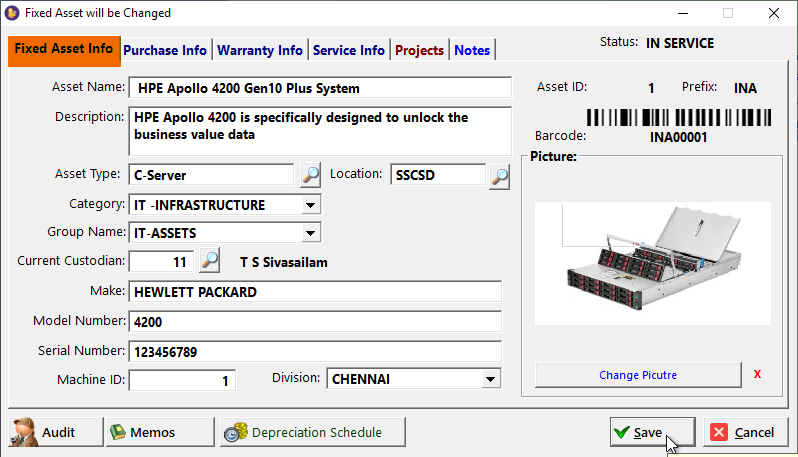Click the Machine ID field
Screen dimensions: 798x457
pyautogui.click(x=182, y=381)
